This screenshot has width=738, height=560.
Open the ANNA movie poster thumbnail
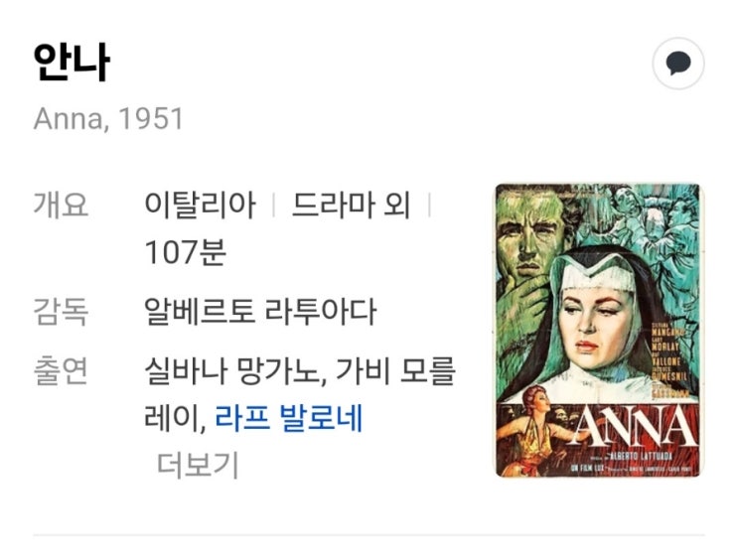[598, 331]
